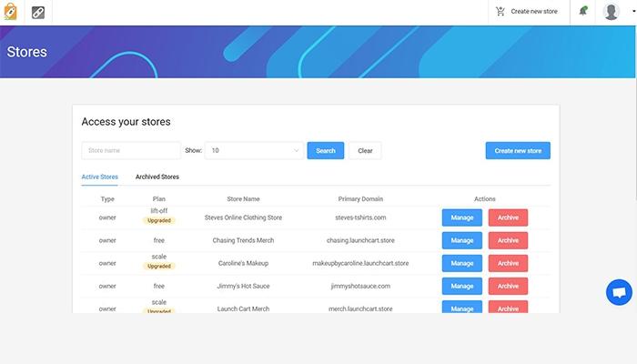Image resolution: width=637 pixels, height=364 pixels.
Task: Archive Steves Online Clothing Store
Action: pyautogui.click(x=508, y=217)
